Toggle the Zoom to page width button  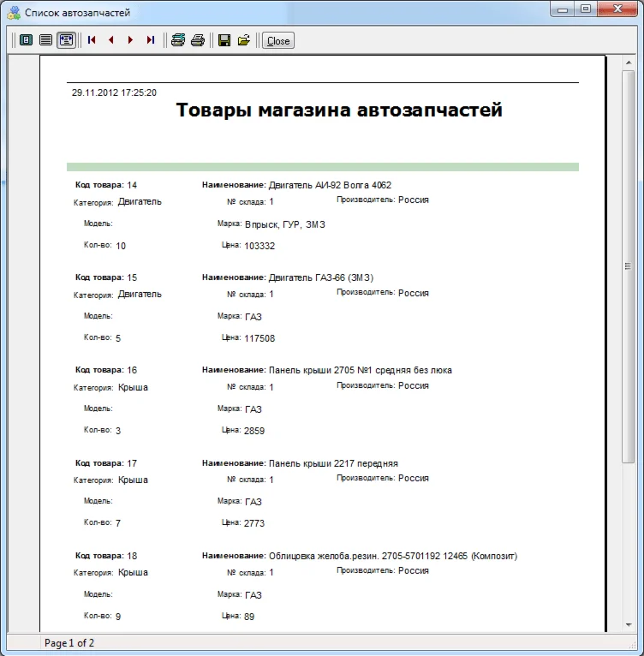pos(66,40)
